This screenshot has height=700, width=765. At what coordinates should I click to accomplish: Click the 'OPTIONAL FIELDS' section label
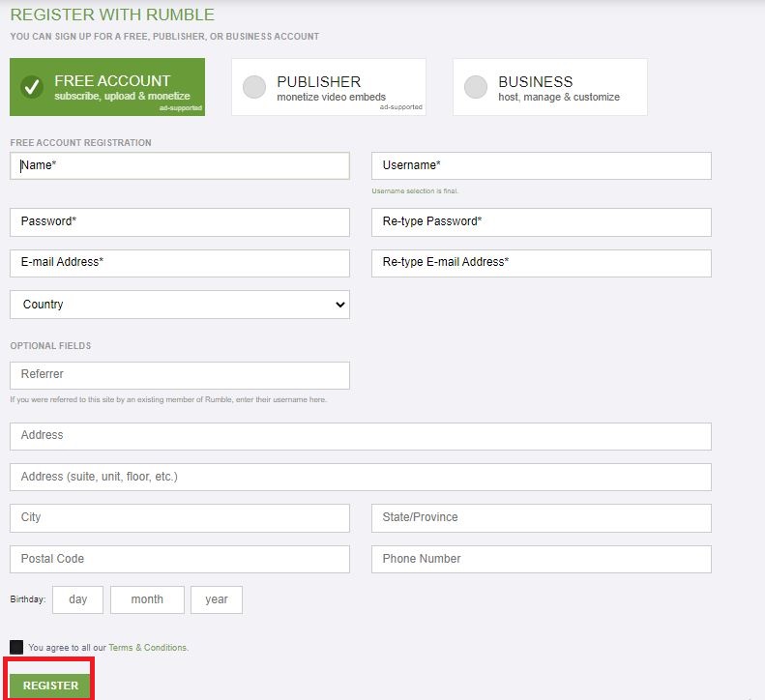click(x=50, y=345)
